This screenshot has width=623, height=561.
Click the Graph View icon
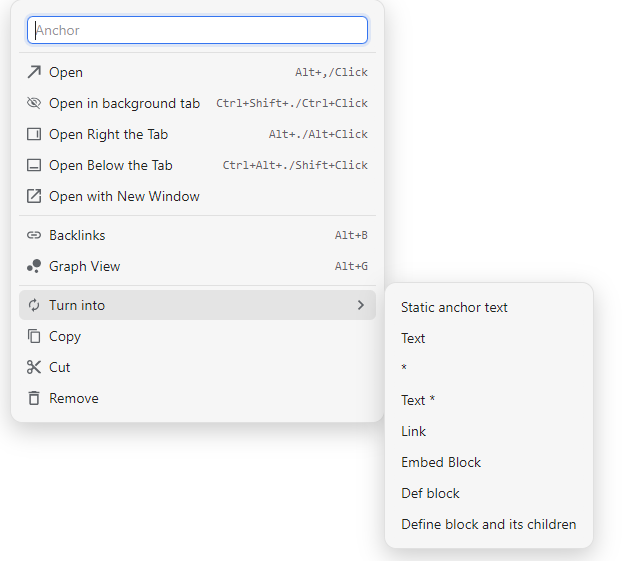click(34, 266)
